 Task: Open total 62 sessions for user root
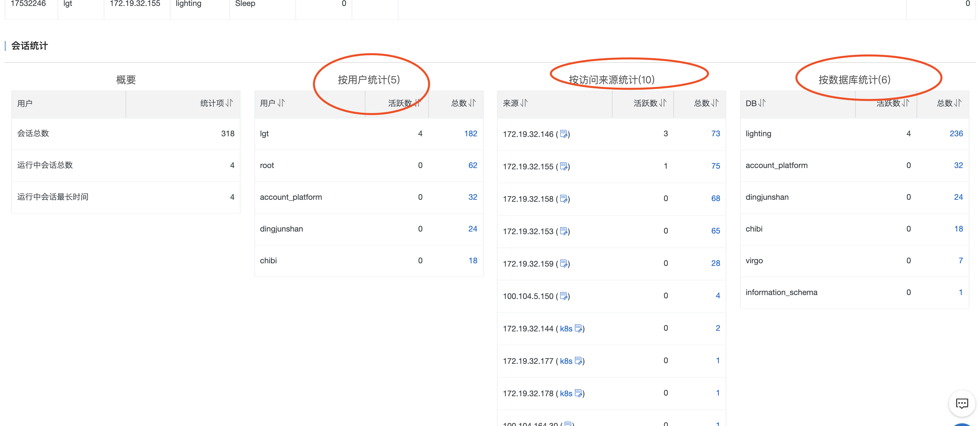pyautogui.click(x=472, y=165)
